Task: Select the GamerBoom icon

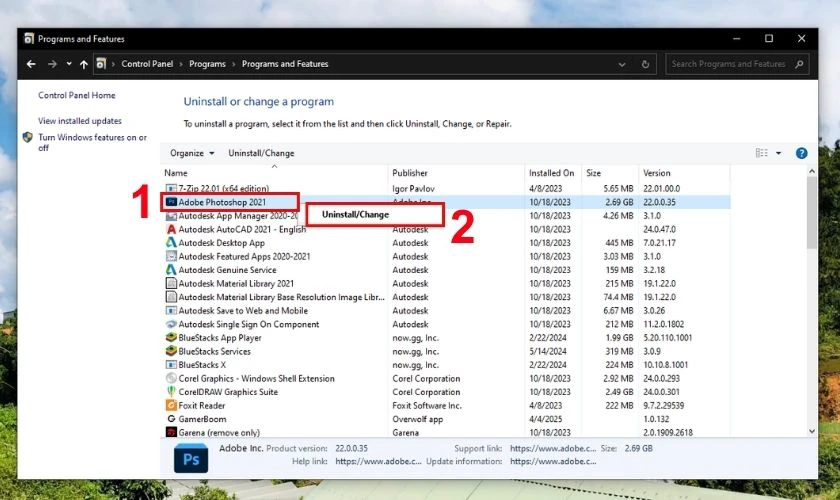Action: [x=171, y=419]
